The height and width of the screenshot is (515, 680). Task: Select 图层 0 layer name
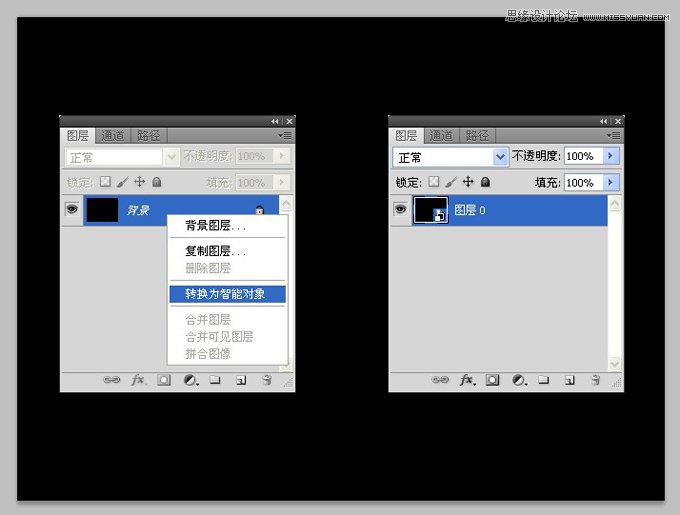[x=470, y=210]
